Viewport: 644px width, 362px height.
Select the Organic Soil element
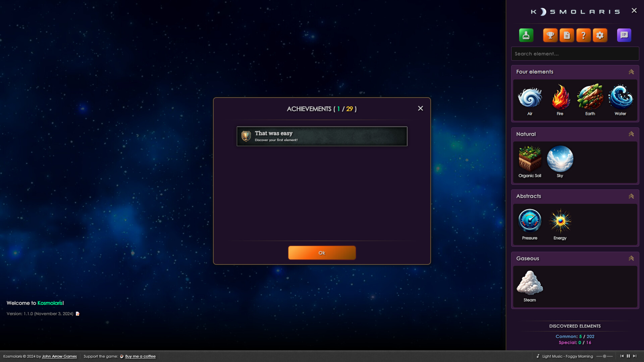point(530,159)
